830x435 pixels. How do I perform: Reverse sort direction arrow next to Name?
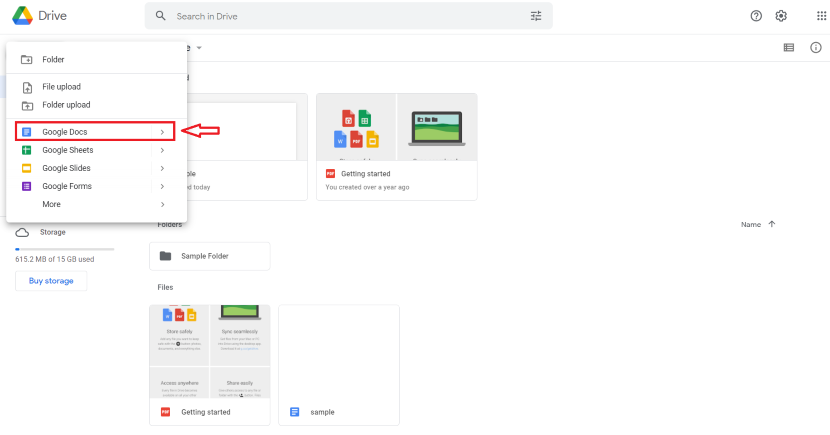(772, 224)
